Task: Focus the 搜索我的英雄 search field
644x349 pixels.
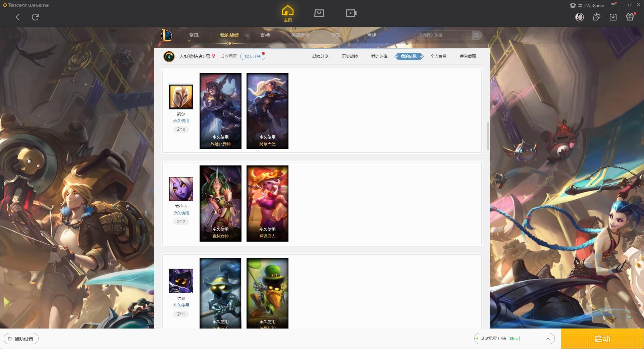Action: (x=443, y=35)
